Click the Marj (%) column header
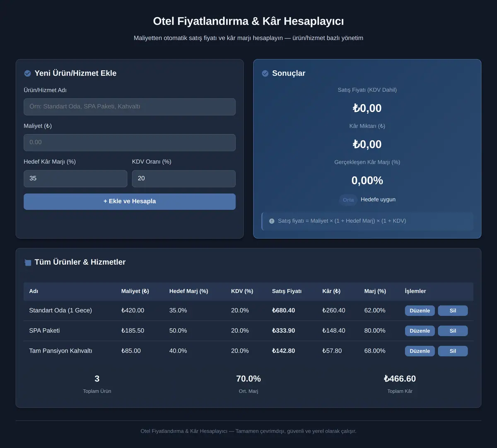Viewport: 497px width, 448px height. pos(375,291)
